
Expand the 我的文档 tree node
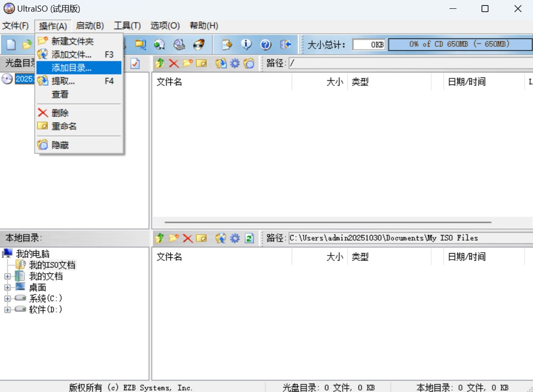pyautogui.click(x=7, y=276)
